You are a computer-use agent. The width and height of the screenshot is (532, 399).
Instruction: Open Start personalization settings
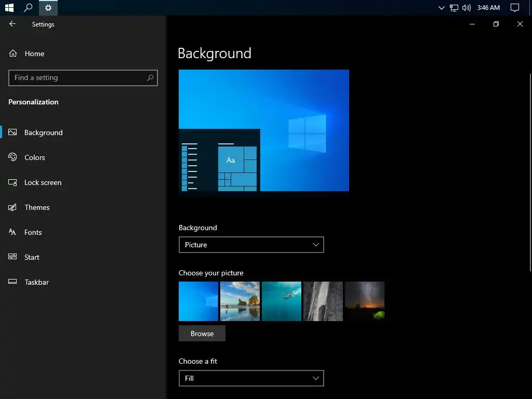coord(32,257)
